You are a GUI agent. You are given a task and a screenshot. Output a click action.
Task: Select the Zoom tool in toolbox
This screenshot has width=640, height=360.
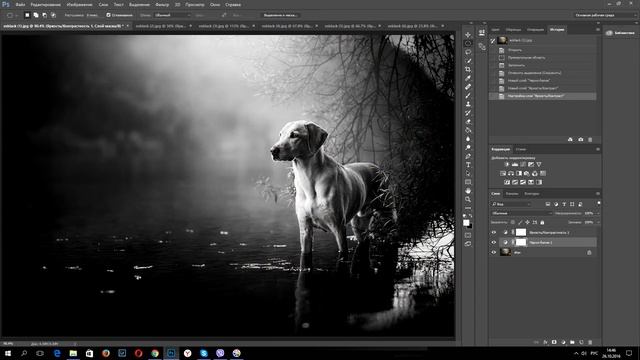coord(468,199)
